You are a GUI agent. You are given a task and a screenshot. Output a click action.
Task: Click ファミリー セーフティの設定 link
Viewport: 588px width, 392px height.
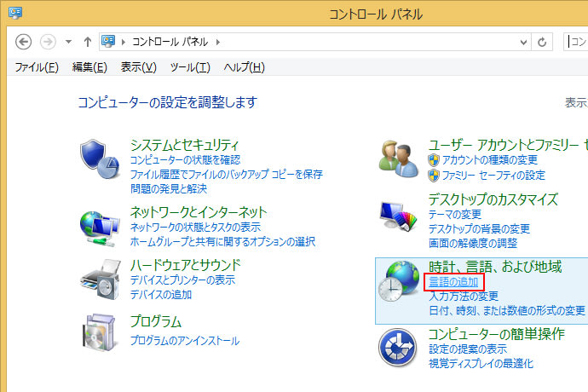(x=494, y=176)
